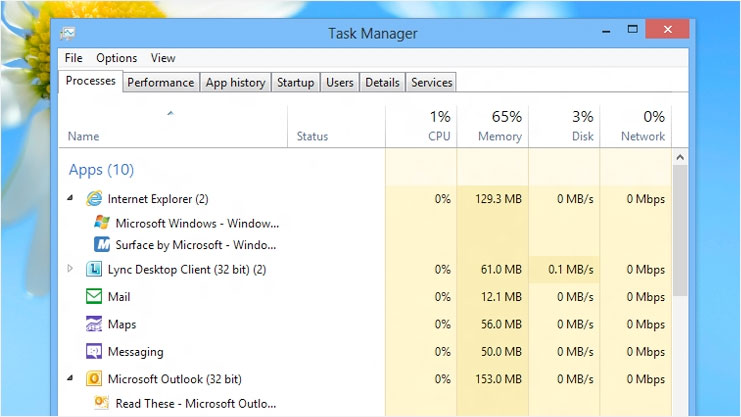Click the 0.1 MB/s disk value
The width and height of the screenshot is (741, 417).
(570, 269)
